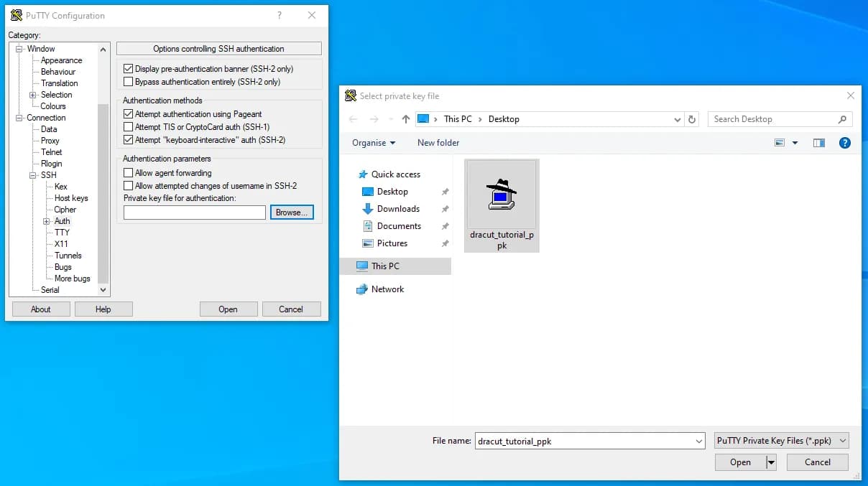
Task: Click pin icon next to Downloads
Action: click(445, 209)
